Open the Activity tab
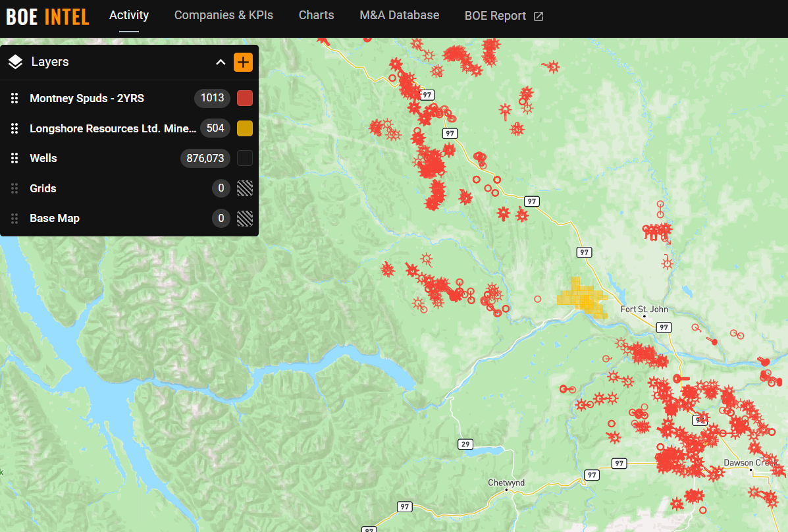 (129, 15)
